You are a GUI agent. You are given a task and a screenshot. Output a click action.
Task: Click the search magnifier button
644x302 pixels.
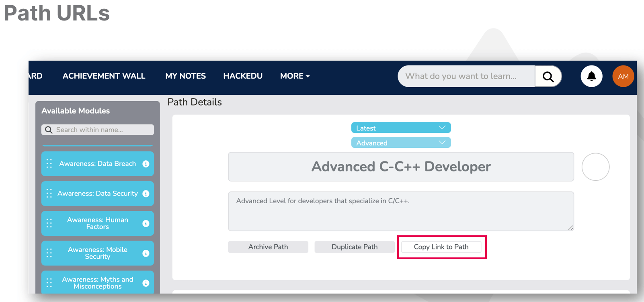point(548,76)
